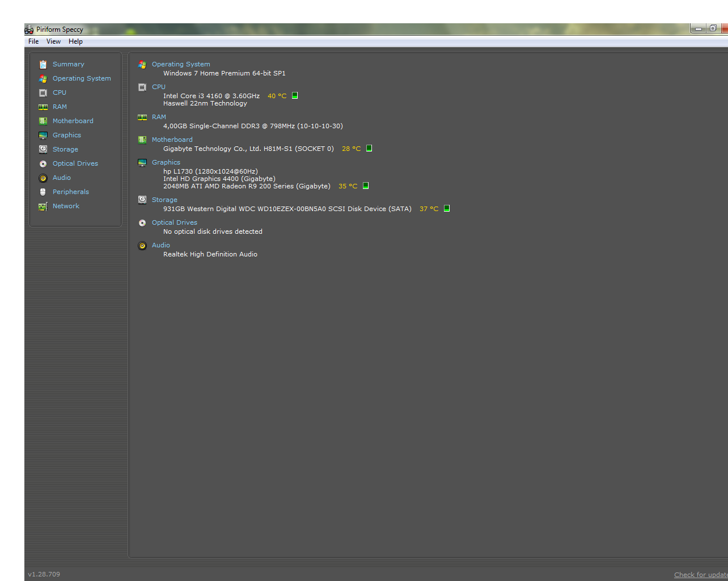Viewport: 728px width, 581px height.
Task: Click the board icon beside Motherboard heading
Action: 142,140
